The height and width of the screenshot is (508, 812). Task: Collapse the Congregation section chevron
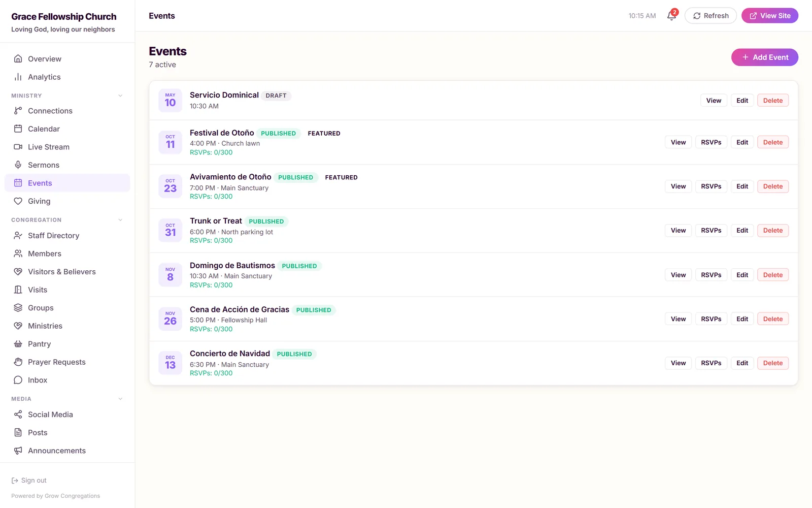(x=120, y=220)
